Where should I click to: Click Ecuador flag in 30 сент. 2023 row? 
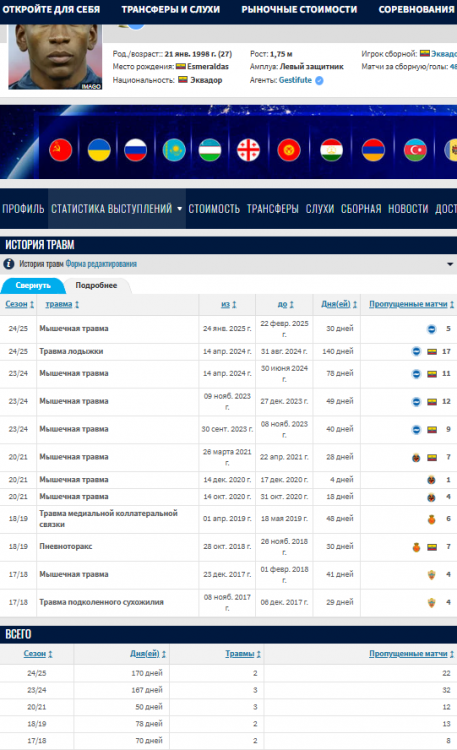click(x=432, y=430)
